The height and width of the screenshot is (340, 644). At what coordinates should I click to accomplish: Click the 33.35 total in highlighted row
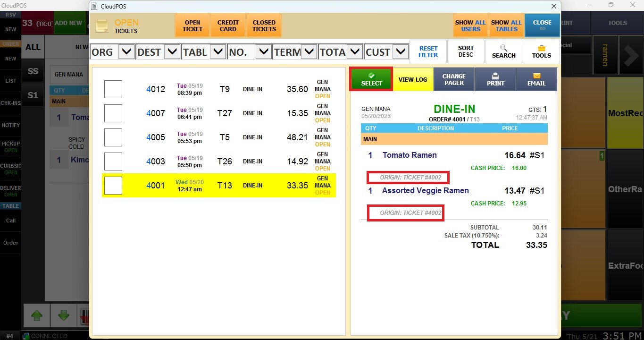297,186
